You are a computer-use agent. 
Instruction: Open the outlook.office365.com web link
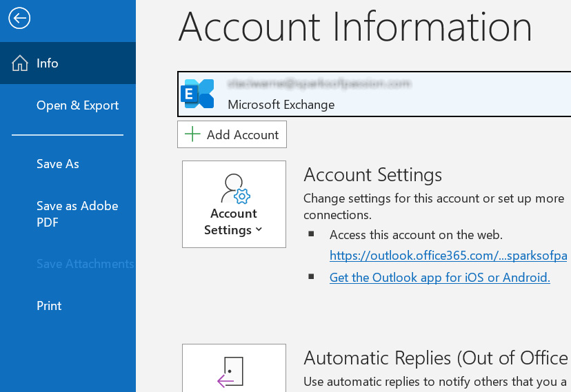click(x=448, y=256)
